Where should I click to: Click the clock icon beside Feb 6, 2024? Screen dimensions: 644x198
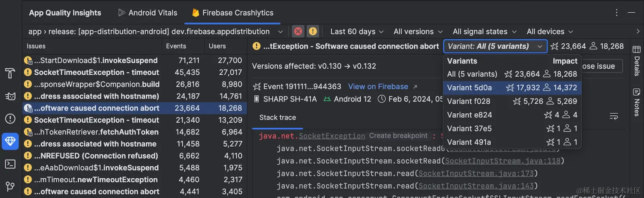(x=382, y=99)
